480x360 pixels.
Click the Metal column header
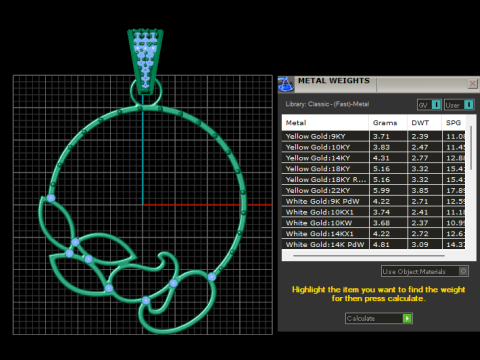325,123
